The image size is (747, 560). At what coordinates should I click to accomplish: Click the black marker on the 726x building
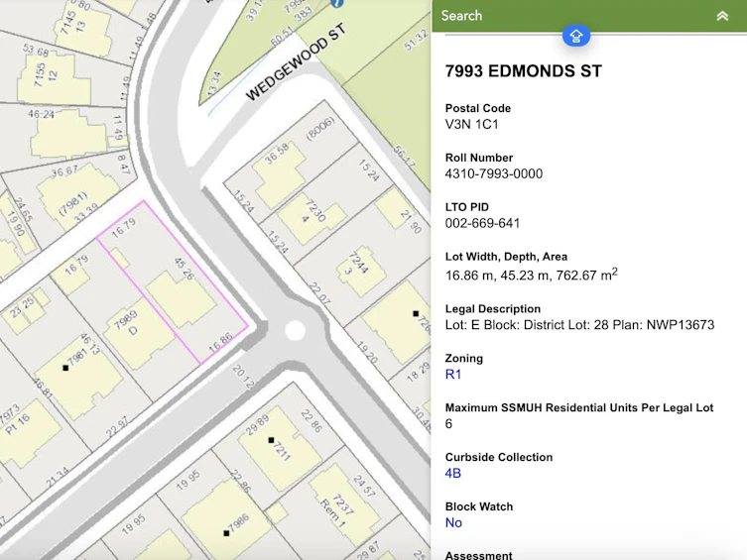coord(416,313)
